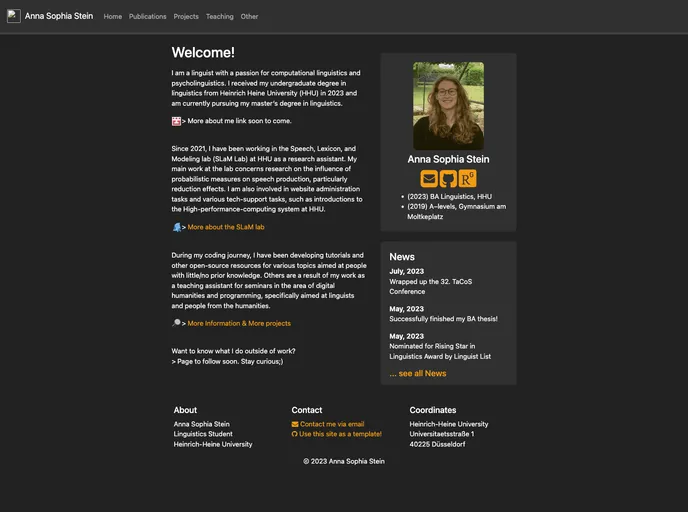Viewport: 688px width, 512px height.
Task: Navigate to the Teaching page
Action: (x=219, y=17)
